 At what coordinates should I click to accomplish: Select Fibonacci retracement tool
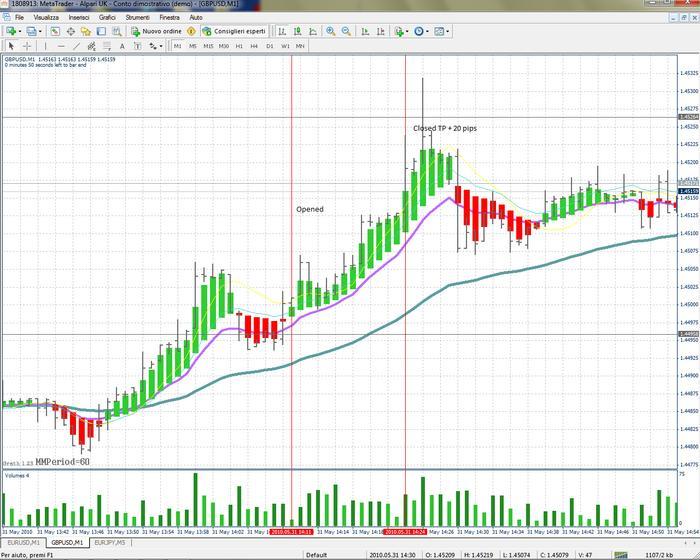(107, 46)
